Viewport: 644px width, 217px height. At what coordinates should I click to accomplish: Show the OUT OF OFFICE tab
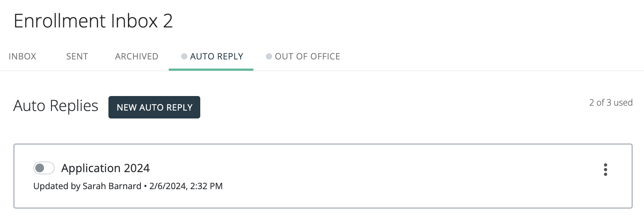pyautogui.click(x=307, y=57)
